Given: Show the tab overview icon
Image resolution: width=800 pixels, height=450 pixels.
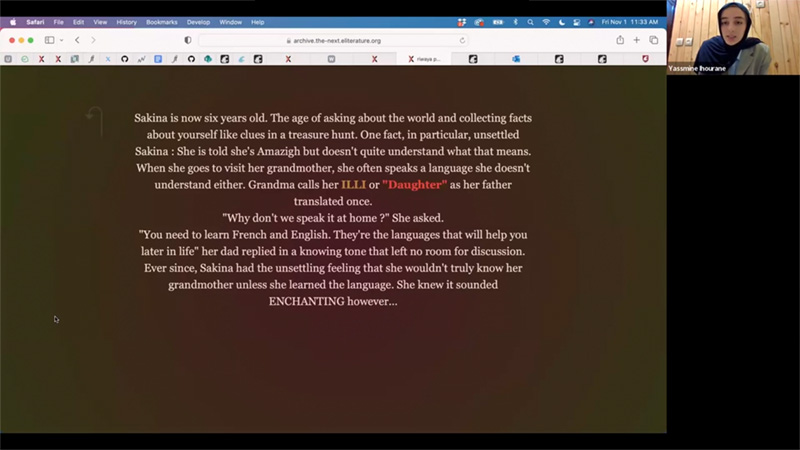Looking at the screenshot, I should [x=654, y=40].
